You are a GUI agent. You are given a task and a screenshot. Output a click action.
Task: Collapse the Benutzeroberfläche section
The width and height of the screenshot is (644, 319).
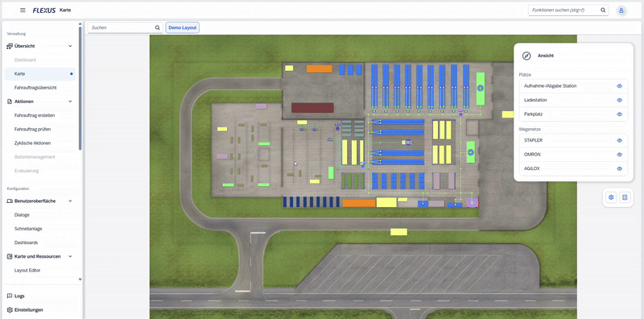click(70, 201)
